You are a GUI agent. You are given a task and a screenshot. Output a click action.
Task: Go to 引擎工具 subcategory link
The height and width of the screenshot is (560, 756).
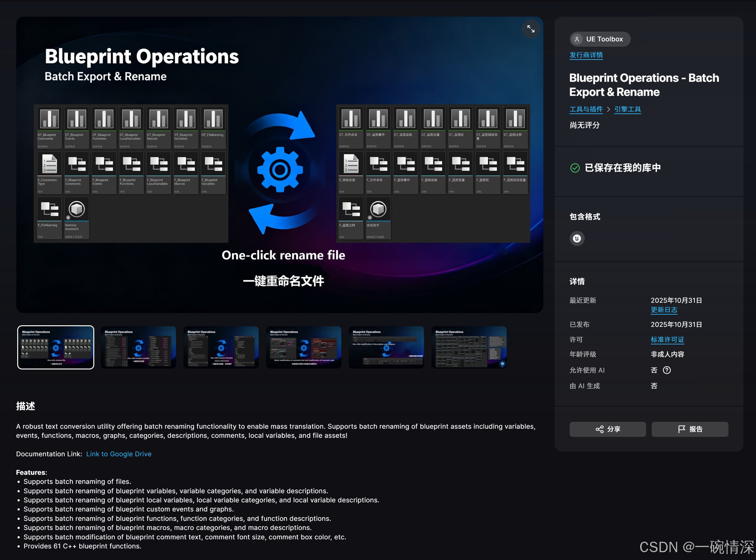627,109
